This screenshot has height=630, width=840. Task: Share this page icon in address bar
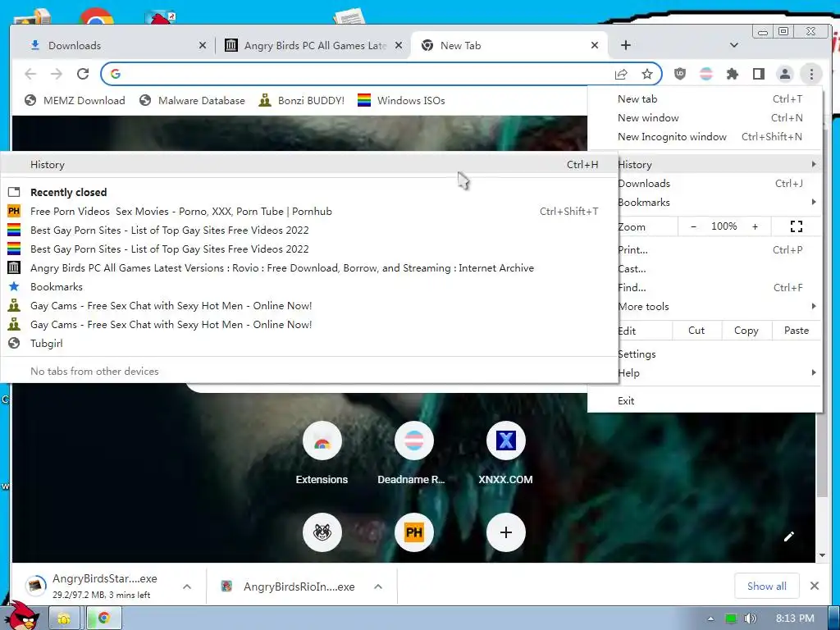621,74
